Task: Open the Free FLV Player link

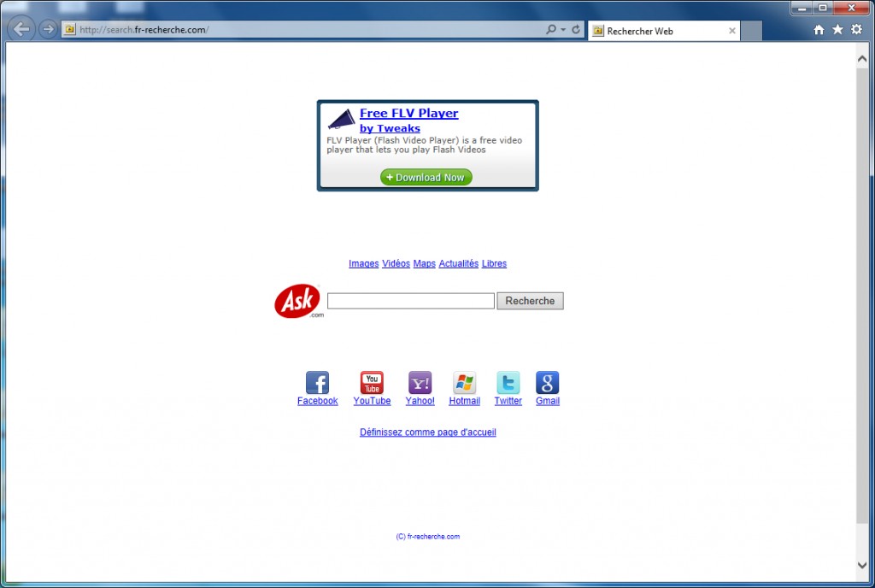Action: 409,114
